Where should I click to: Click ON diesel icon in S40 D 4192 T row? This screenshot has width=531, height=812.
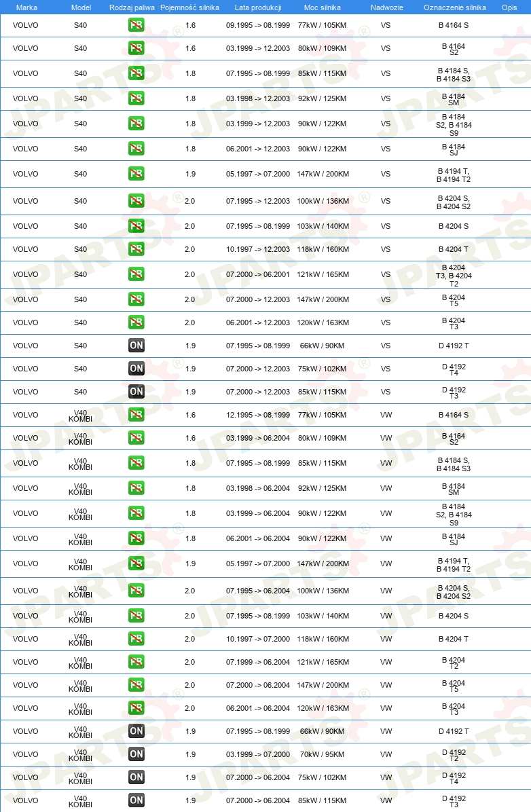click(x=136, y=346)
